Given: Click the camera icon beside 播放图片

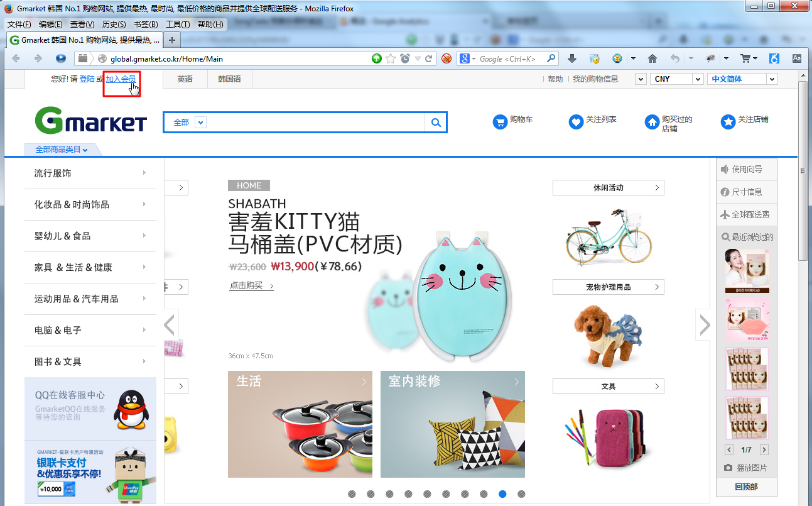Looking at the screenshot, I should pos(728,468).
